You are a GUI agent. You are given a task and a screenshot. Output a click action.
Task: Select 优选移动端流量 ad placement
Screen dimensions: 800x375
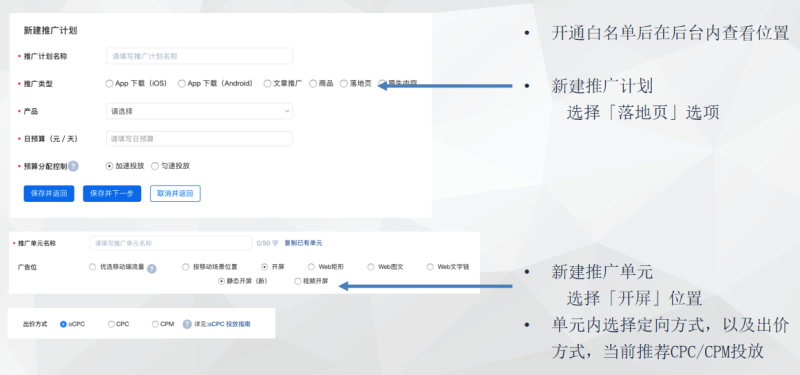point(92,267)
